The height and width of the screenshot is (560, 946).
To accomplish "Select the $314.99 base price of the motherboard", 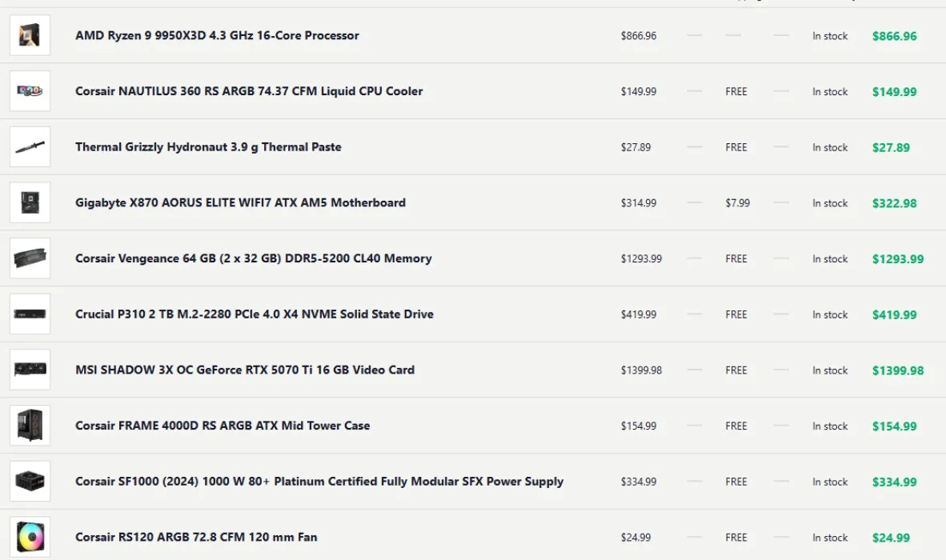I will (x=639, y=203).
